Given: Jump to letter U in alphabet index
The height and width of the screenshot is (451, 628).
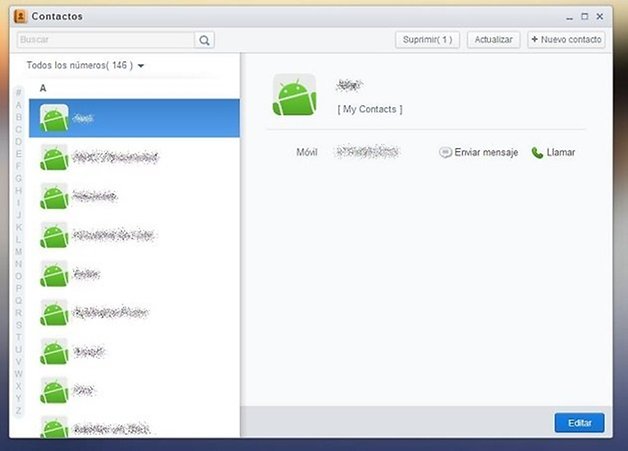Looking at the screenshot, I should click(x=18, y=349).
